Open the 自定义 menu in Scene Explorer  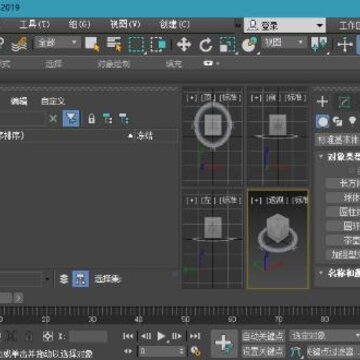tap(53, 101)
